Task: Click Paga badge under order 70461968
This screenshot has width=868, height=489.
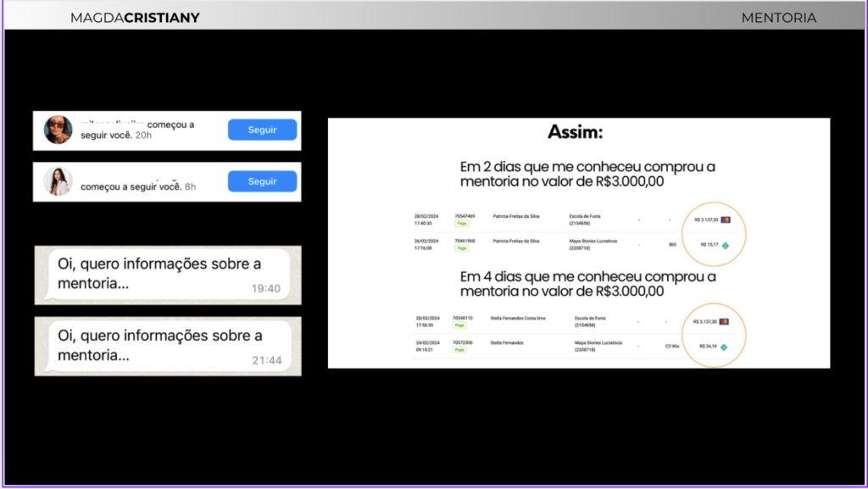Action: point(461,248)
